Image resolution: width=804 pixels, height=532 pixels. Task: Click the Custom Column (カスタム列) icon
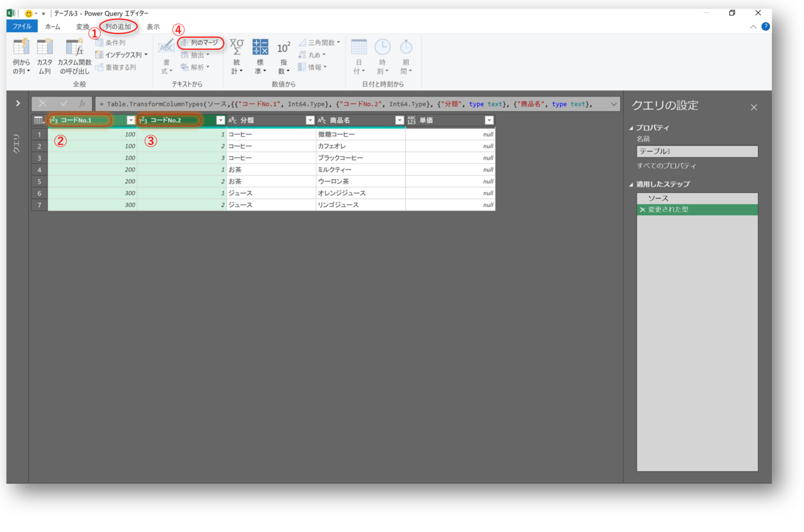point(45,47)
